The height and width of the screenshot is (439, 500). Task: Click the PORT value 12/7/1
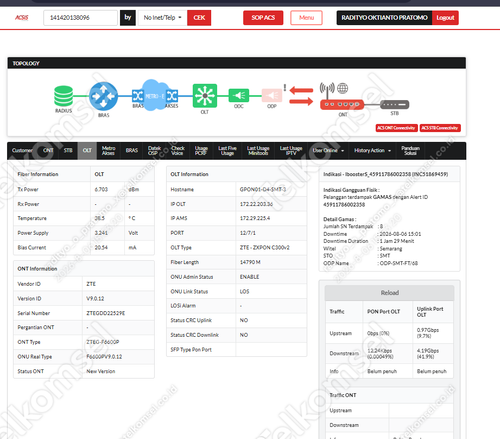tap(248, 233)
